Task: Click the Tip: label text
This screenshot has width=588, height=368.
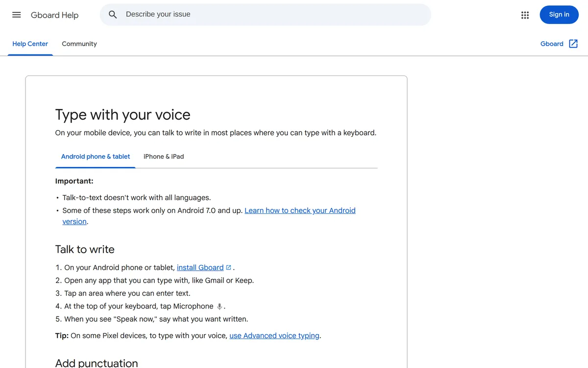Action: coord(62,336)
